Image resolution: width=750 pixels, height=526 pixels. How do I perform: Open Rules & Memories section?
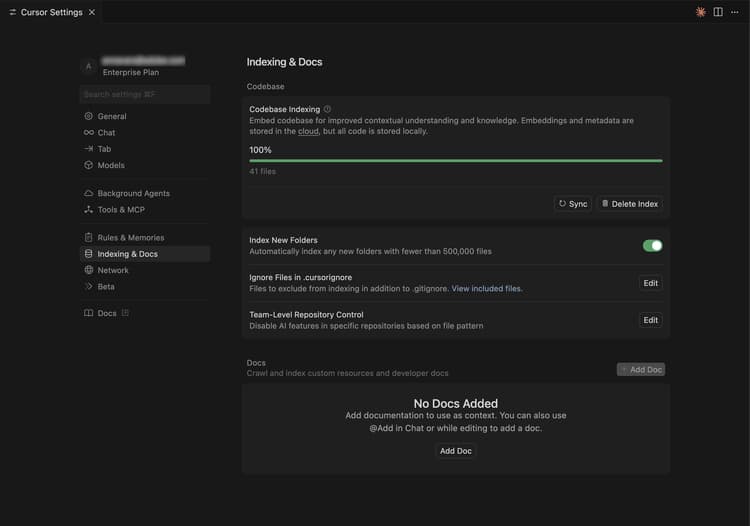(145, 238)
